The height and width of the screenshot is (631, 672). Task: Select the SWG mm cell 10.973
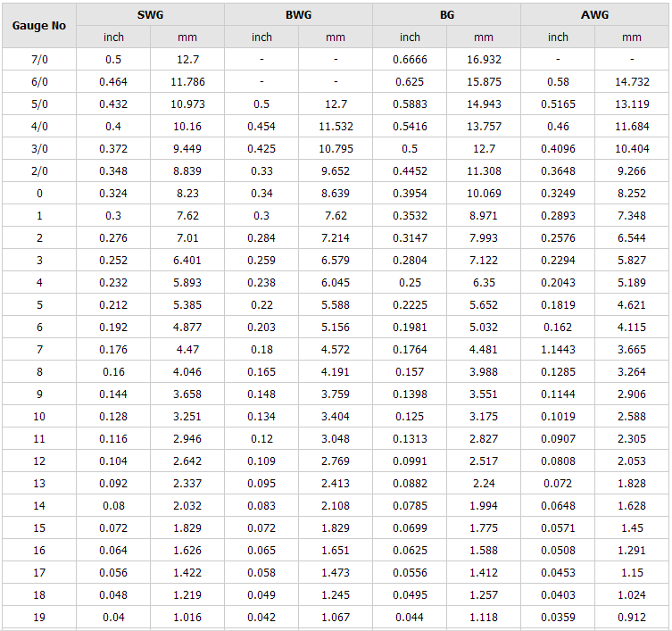pos(187,104)
